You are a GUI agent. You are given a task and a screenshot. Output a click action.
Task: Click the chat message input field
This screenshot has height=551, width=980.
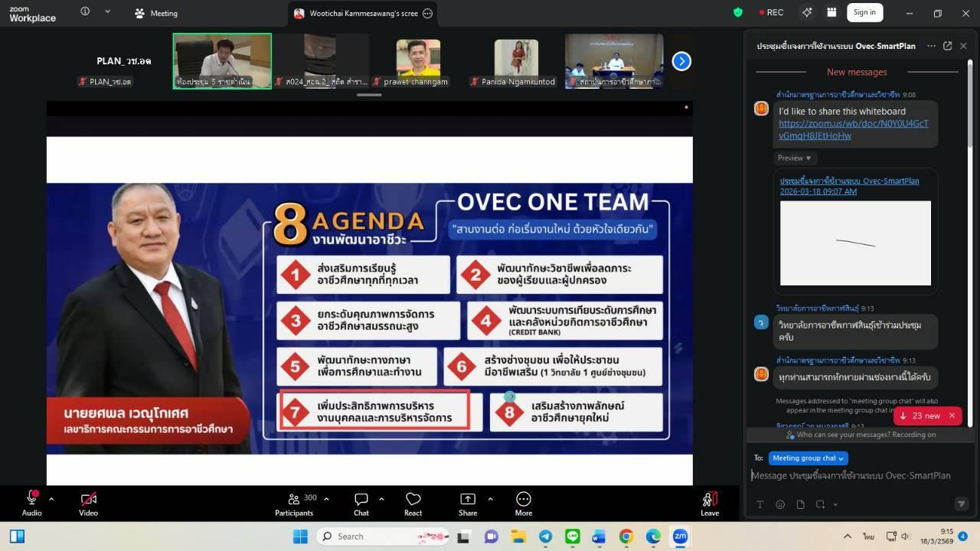[850, 475]
